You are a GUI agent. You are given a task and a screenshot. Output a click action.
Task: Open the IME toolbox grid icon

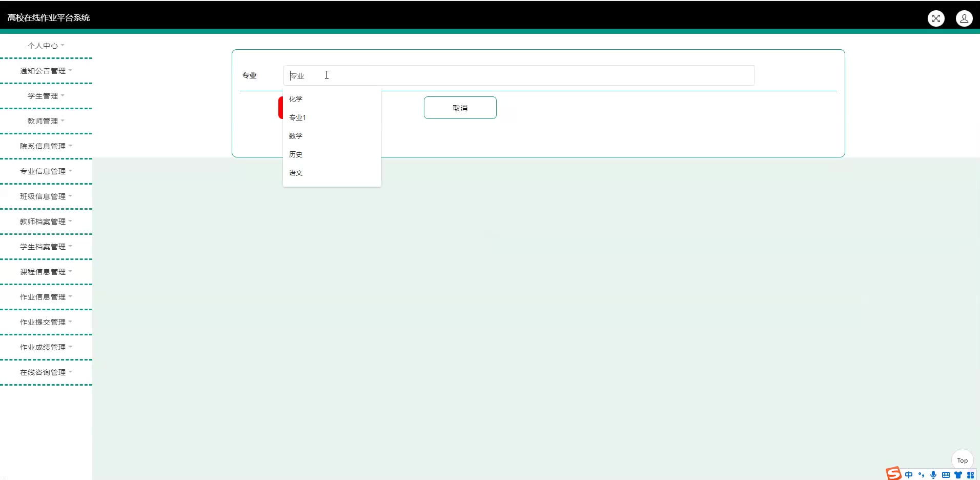click(x=970, y=475)
